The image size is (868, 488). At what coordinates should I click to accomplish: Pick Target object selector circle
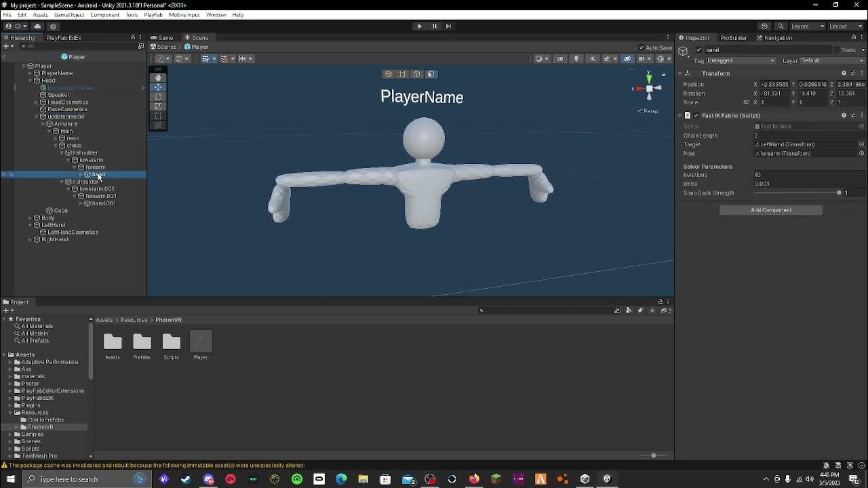[x=861, y=144]
